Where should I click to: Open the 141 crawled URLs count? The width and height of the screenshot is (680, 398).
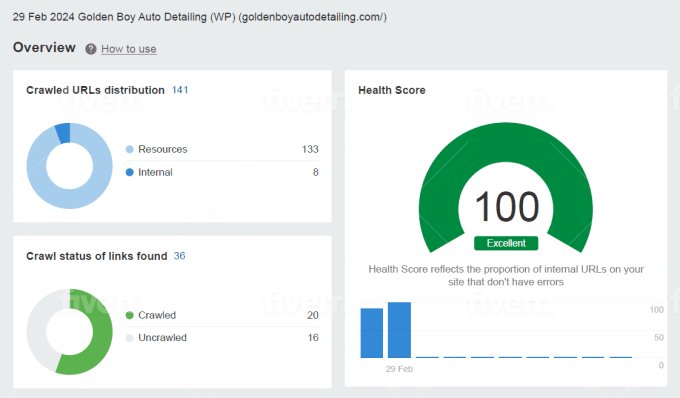point(180,90)
